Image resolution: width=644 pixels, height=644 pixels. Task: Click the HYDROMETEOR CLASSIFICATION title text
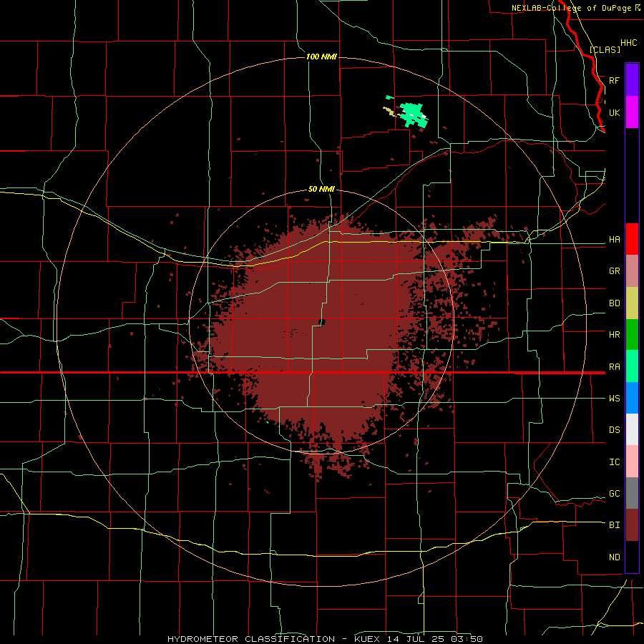click(x=251, y=639)
